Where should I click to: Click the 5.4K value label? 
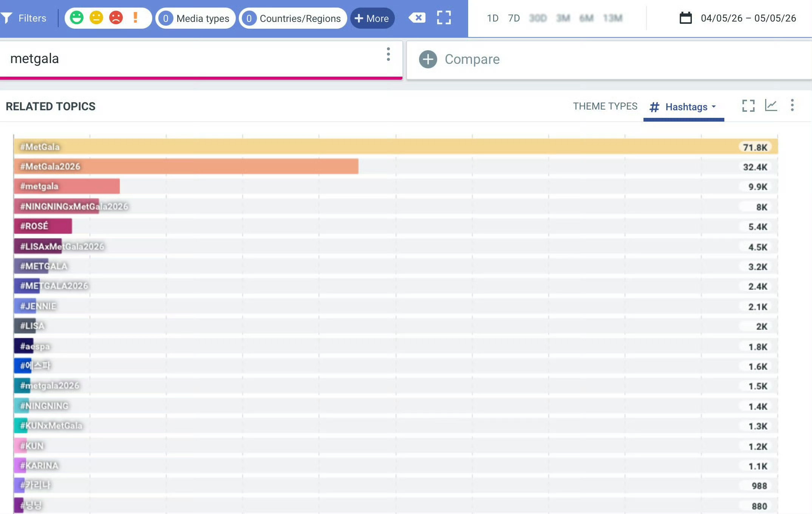[x=758, y=227]
